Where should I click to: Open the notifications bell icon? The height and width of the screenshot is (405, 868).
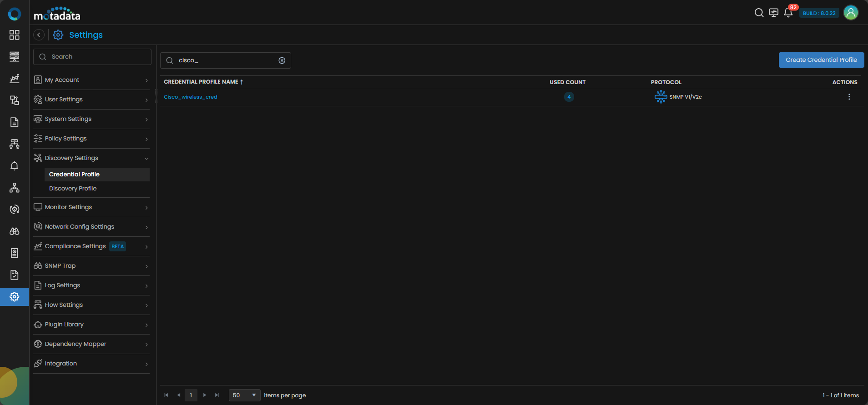pyautogui.click(x=788, y=13)
